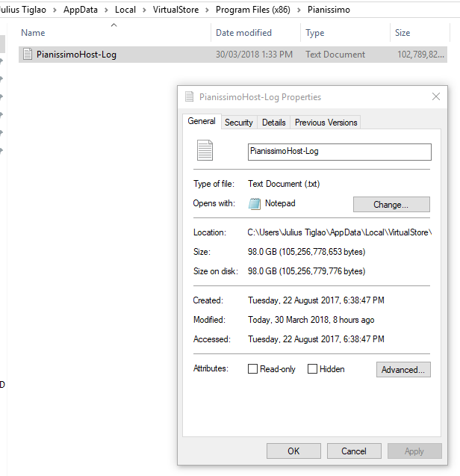Select the PianissimoHost-Log file icon in list
The width and height of the screenshot is (460, 476).
pyautogui.click(x=28, y=55)
